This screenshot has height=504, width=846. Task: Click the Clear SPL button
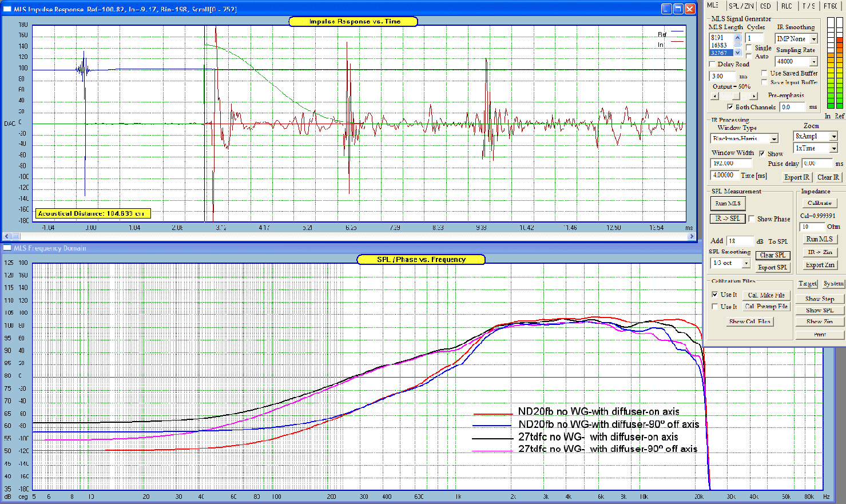point(773,255)
